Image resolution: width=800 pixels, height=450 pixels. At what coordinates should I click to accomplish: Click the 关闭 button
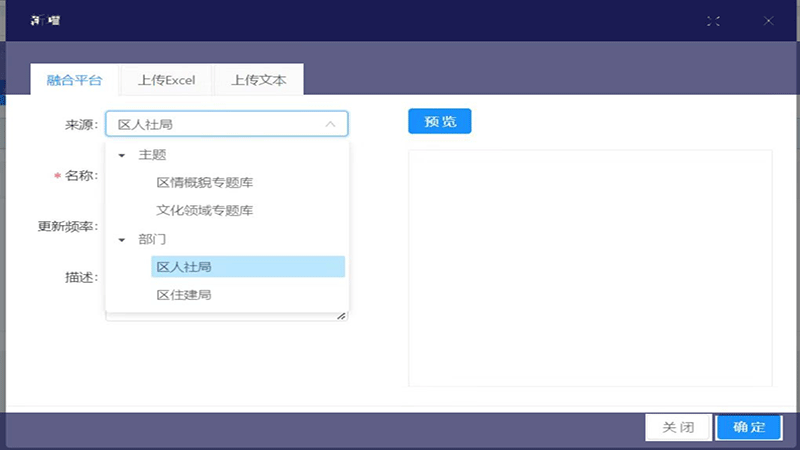(x=678, y=427)
